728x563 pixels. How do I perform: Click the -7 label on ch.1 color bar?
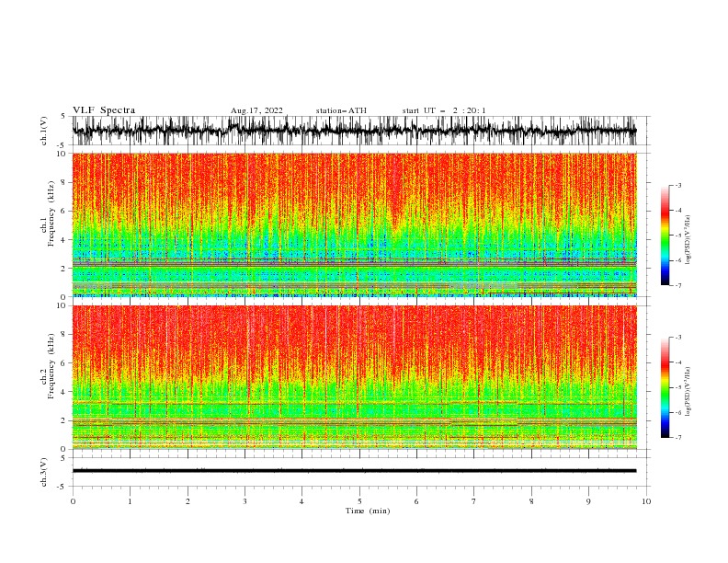pos(678,285)
